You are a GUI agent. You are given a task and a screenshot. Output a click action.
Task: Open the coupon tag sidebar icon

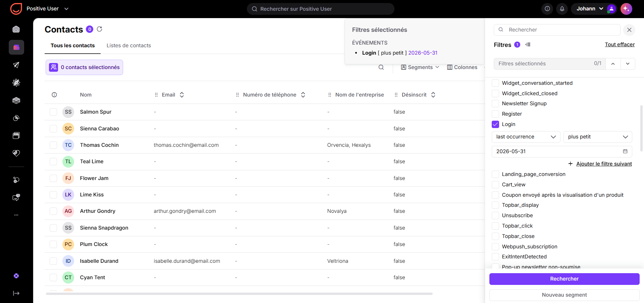click(x=16, y=153)
